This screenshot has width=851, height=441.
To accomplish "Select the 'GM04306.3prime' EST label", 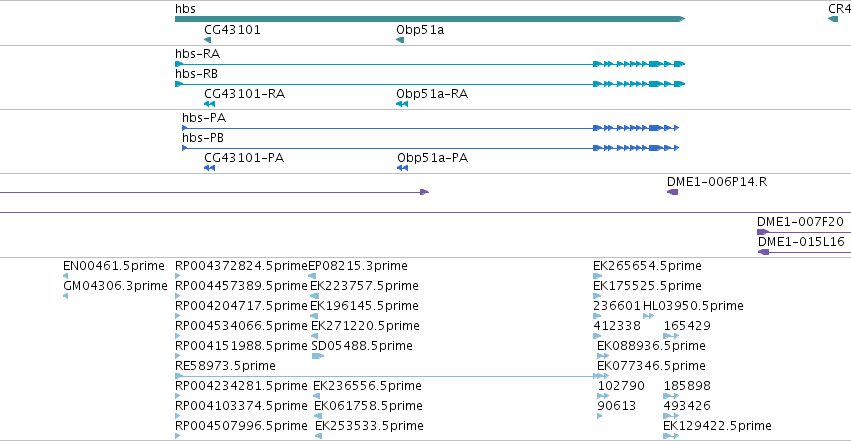I will tap(115, 286).
